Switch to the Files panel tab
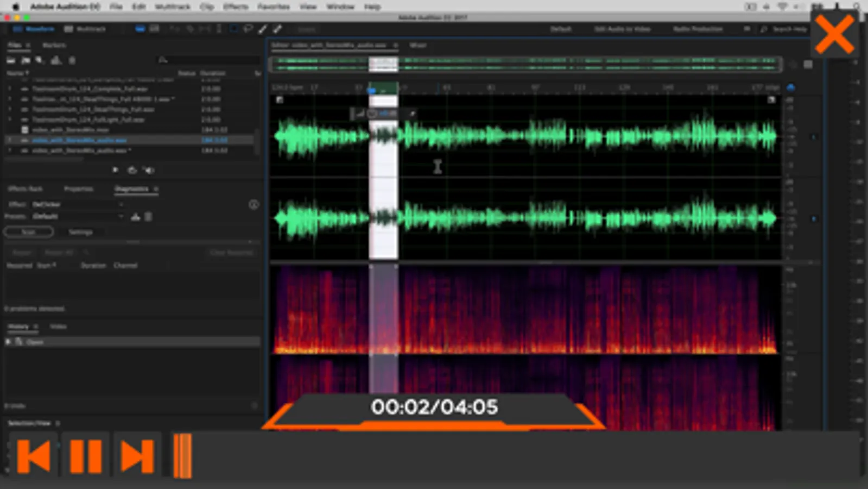Viewport: 868px width, 489px height. click(15, 45)
